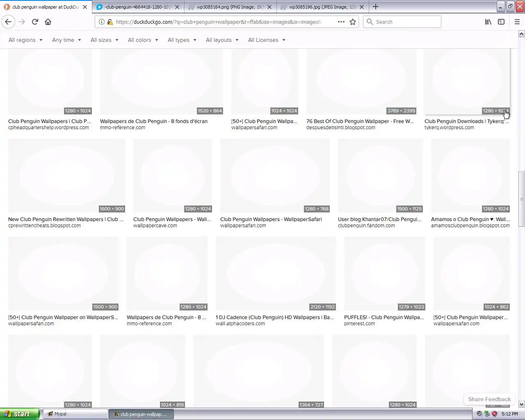525x420 pixels.
Task: Click the Share Feedback button
Action: pos(489,399)
